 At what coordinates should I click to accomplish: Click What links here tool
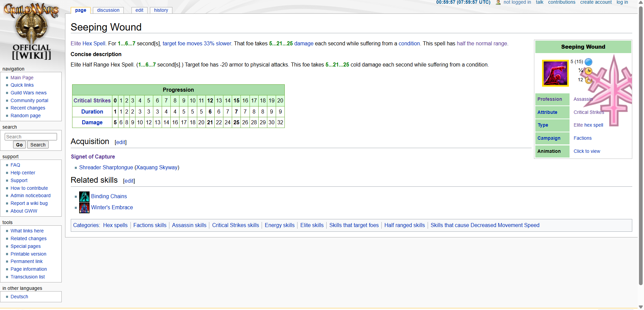click(27, 231)
